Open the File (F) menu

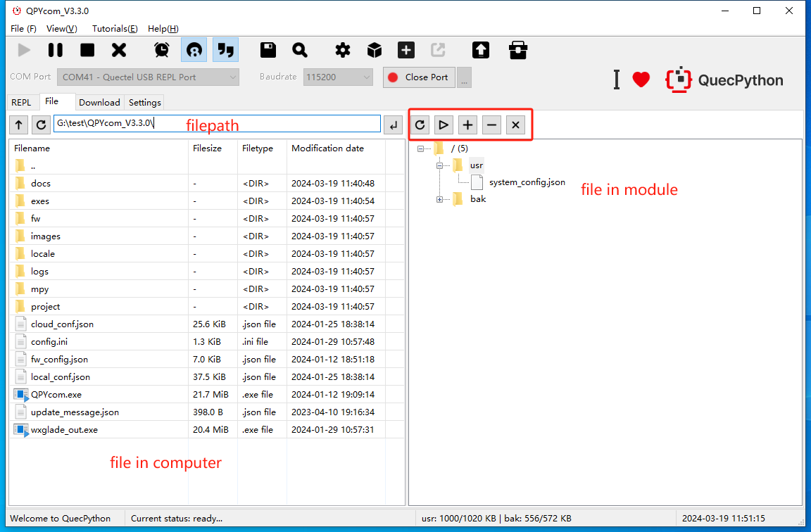(23, 28)
